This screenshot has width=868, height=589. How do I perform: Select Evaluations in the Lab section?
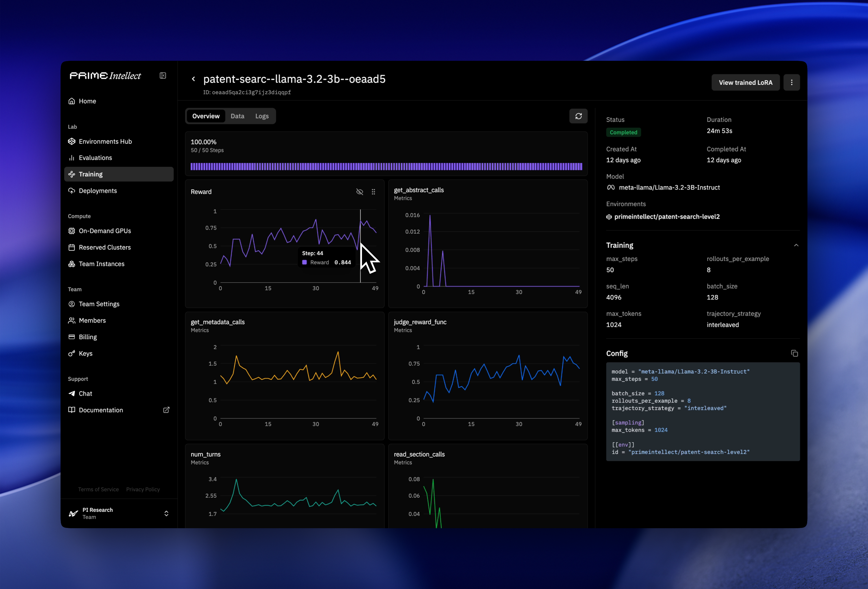[94, 158]
